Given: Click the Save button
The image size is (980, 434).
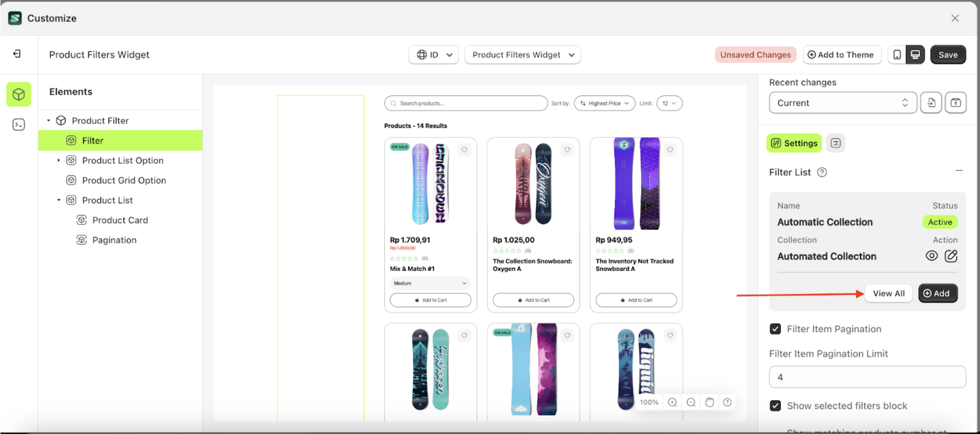Looking at the screenshot, I should click(948, 55).
